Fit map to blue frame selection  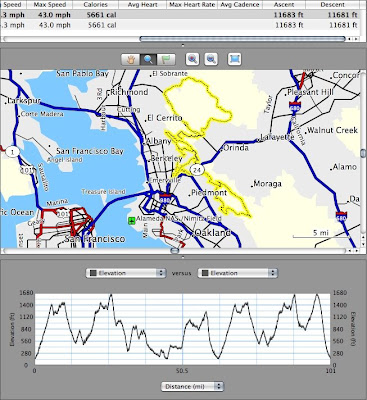(x=234, y=59)
